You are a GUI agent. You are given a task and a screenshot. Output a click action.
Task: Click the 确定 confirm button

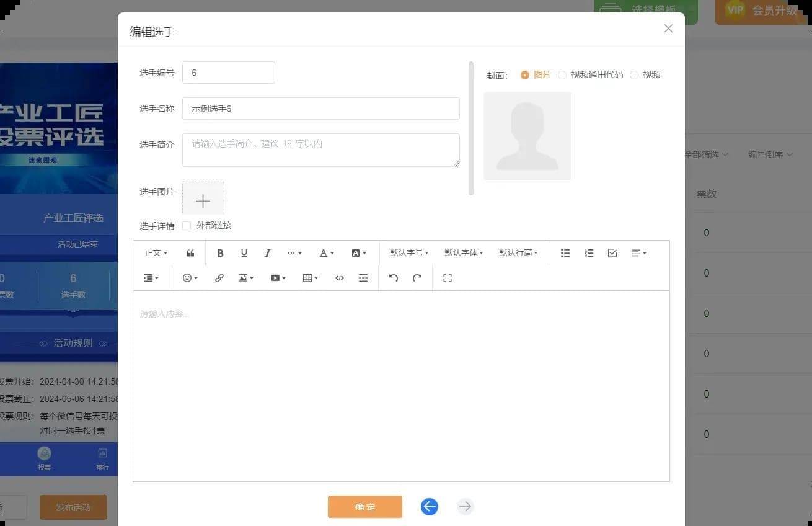[364, 507]
